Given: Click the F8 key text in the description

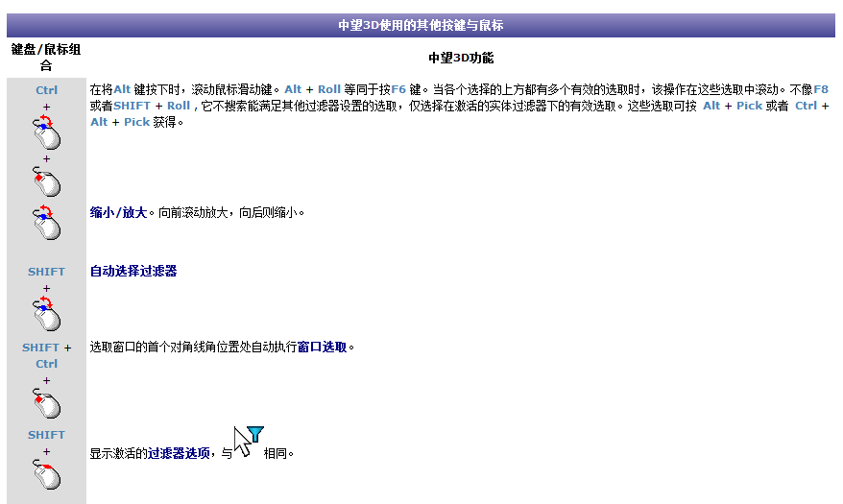Looking at the screenshot, I should [x=821, y=89].
